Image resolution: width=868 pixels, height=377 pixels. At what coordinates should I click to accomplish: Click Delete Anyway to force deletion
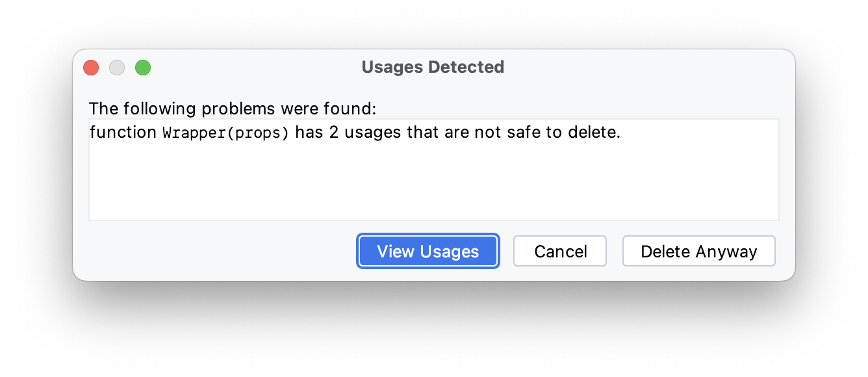pyautogui.click(x=698, y=251)
